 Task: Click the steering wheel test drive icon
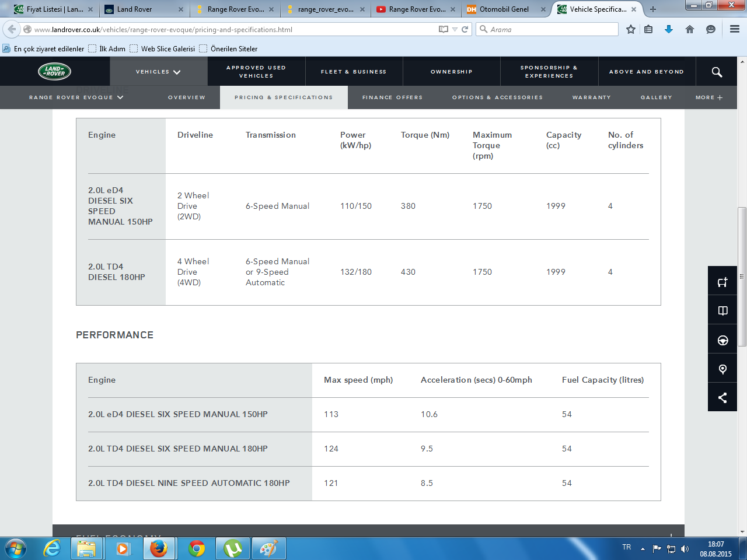point(722,340)
